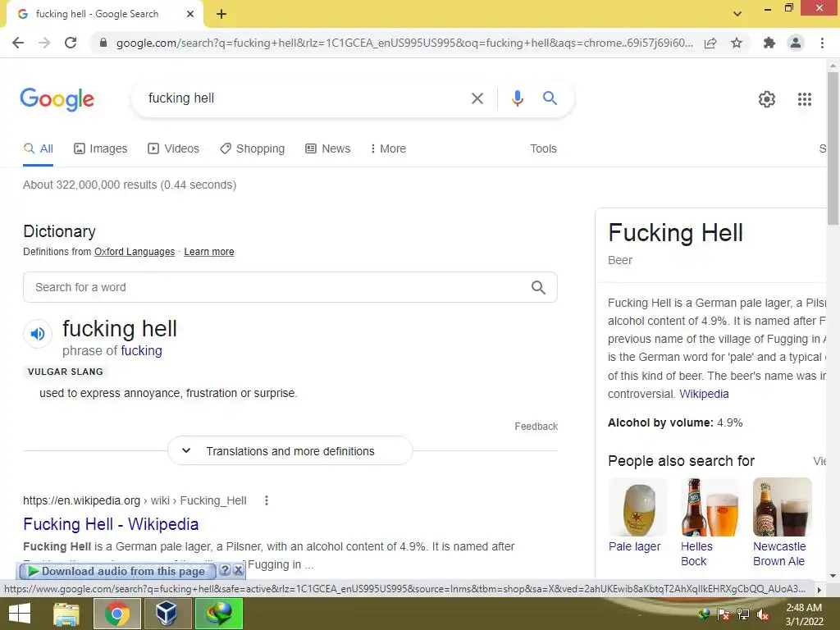
Task: Submit search with the blue magnifier icon
Action: tap(550, 98)
